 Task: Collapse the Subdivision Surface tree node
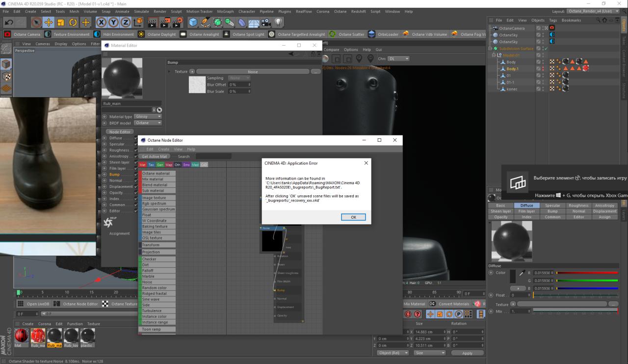click(490, 49)
